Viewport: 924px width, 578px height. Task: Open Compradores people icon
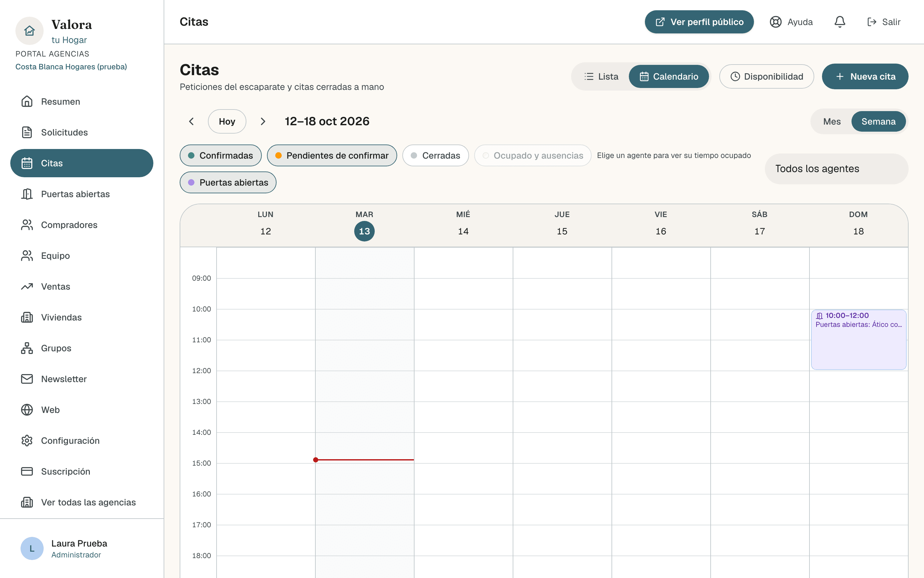pyautogui.click(x=27, y=225)
